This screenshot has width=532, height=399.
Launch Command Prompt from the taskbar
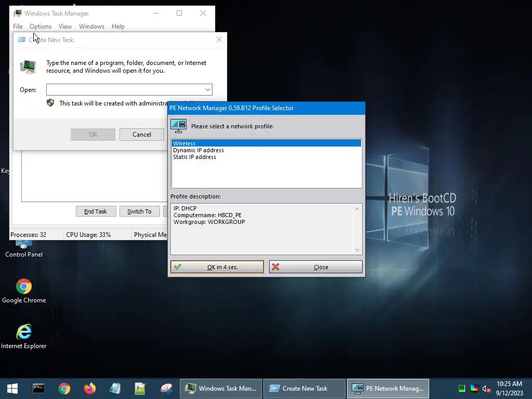click(38, 389)
